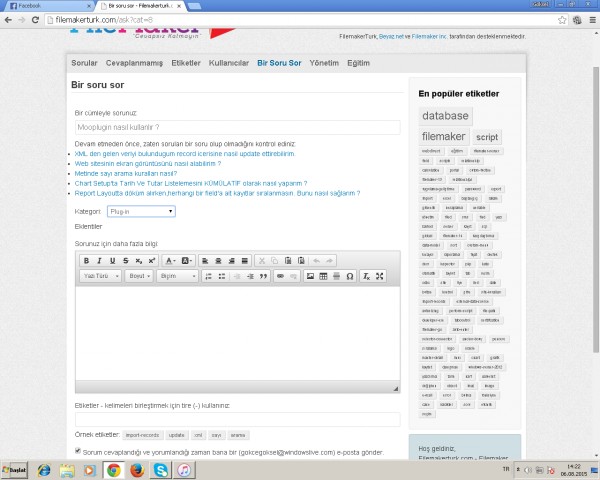This screenshot has height=480, width=600.
Task: Toggle subscript formatting
Action: [x=139, y=261]
